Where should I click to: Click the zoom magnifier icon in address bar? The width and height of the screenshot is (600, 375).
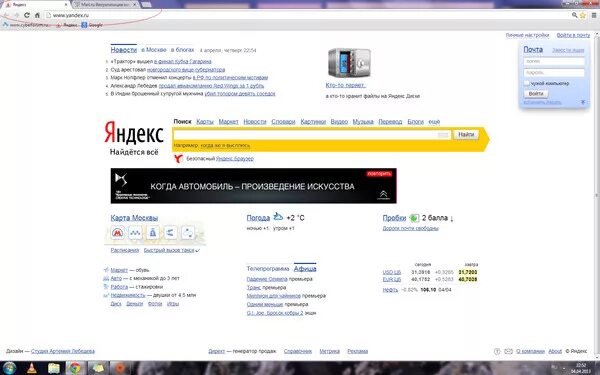tap(574, 15)
